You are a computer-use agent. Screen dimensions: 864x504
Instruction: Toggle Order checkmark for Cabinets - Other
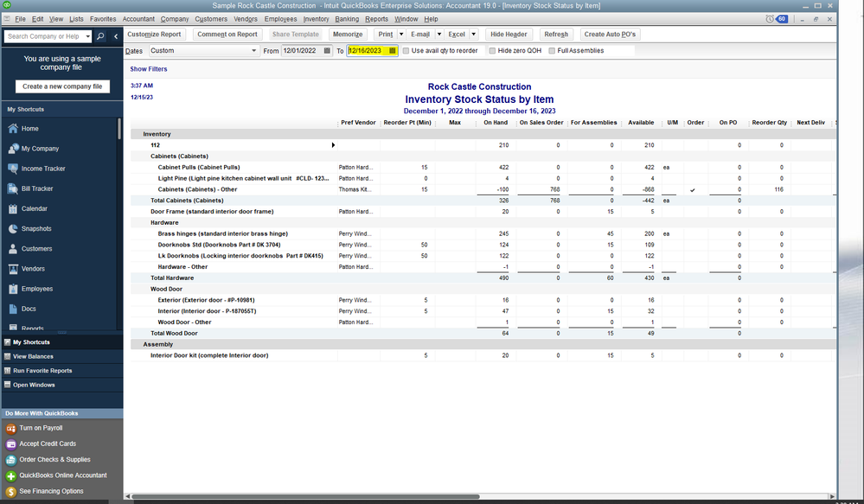pos(693,189)
